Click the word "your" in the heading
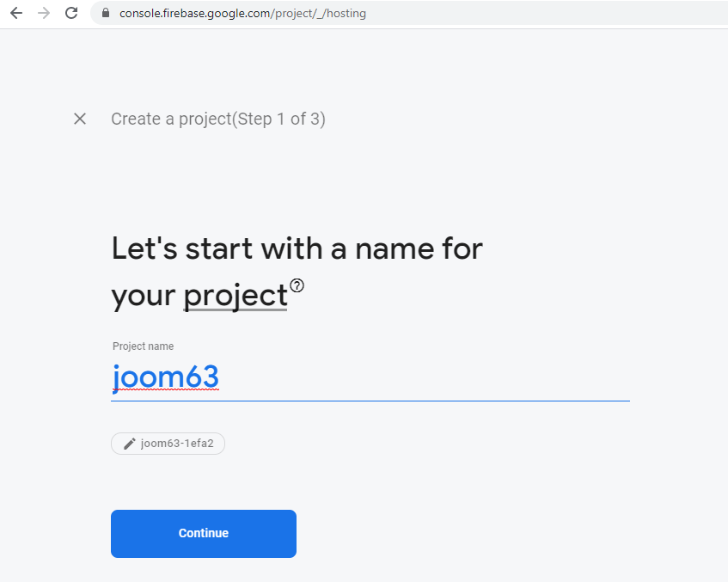Image resolution: width=728 pixels, height=582 pixels. [x=143, y=296]
